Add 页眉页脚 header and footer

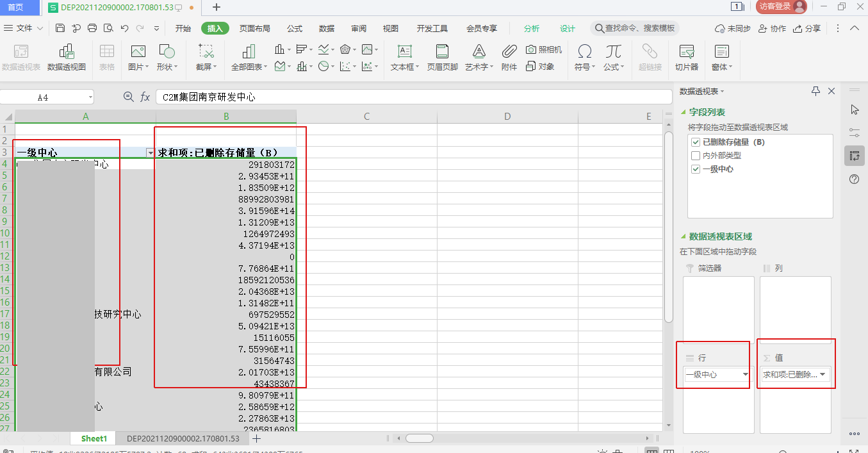click(442, 57)
